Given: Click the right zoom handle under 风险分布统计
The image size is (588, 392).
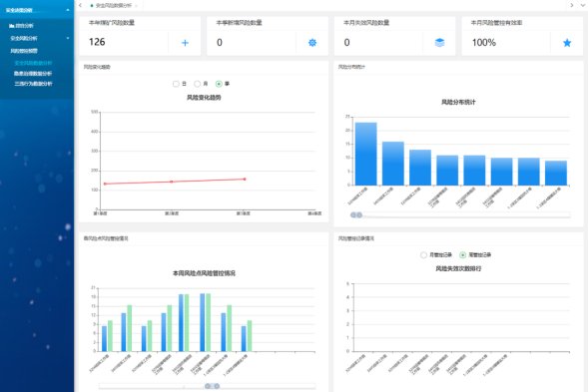Looking at the screenshot, I should coord(359,215).
